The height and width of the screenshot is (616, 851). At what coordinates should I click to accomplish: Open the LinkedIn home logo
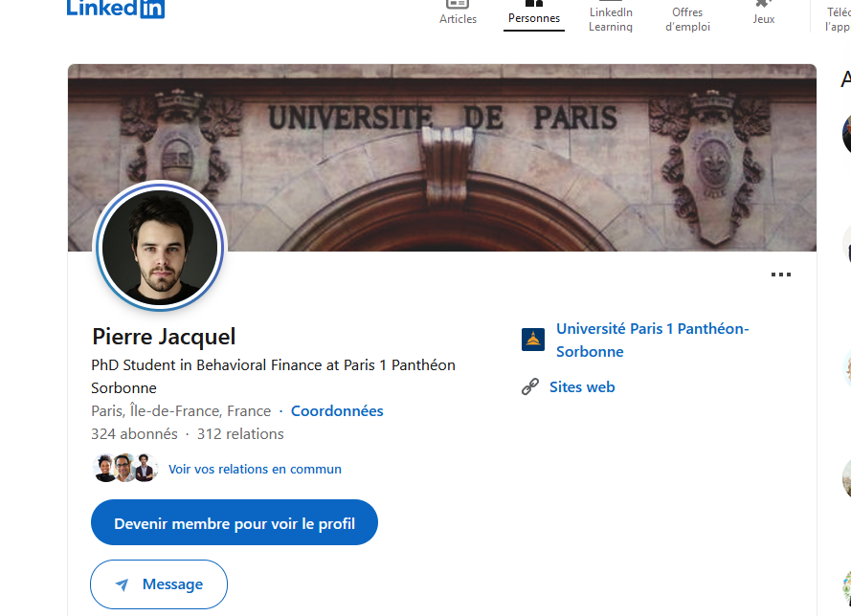(116, 10)
